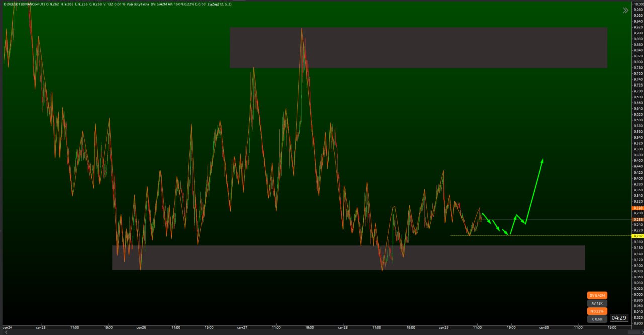Click the сен30 date on time axis
Image resolution: width=644 pixels, height=335 pixels.
[x=544, y=327]
